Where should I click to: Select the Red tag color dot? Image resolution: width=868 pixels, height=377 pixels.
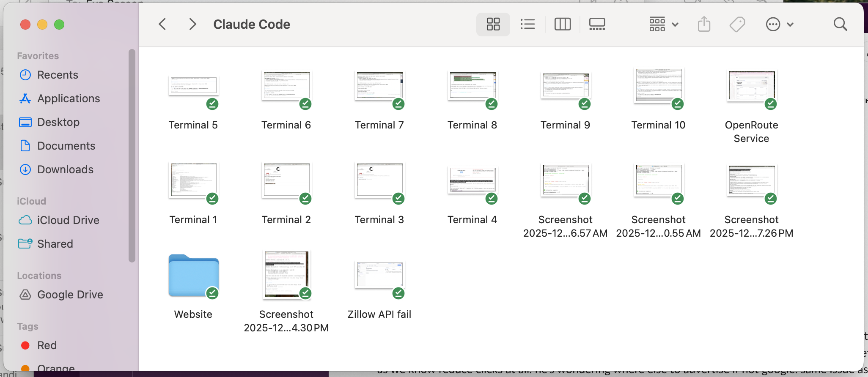pos(25,345)
